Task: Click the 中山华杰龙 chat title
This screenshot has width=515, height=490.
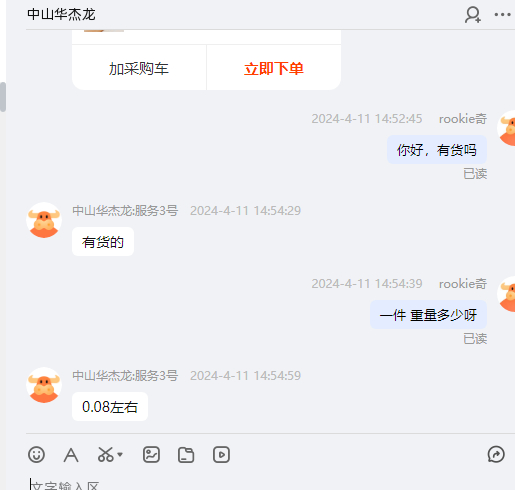Action: click(61, 15)
